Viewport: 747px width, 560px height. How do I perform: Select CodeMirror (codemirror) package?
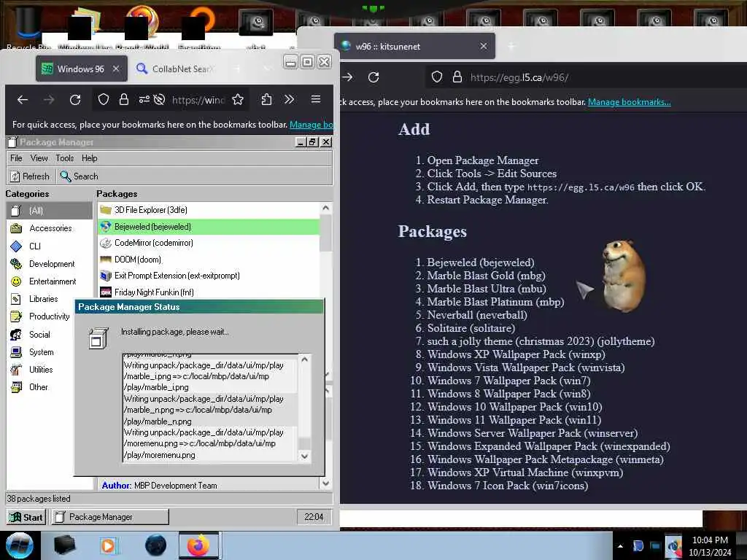(209, 243)
